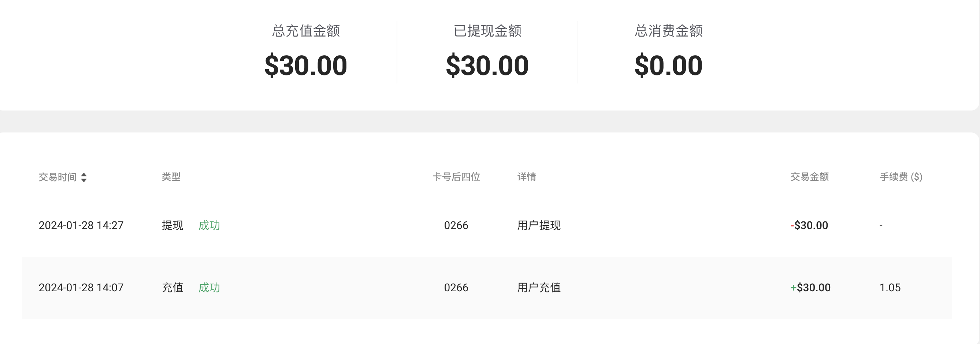
Task: Click the 详情 column header
Action: tap(527, 177)
